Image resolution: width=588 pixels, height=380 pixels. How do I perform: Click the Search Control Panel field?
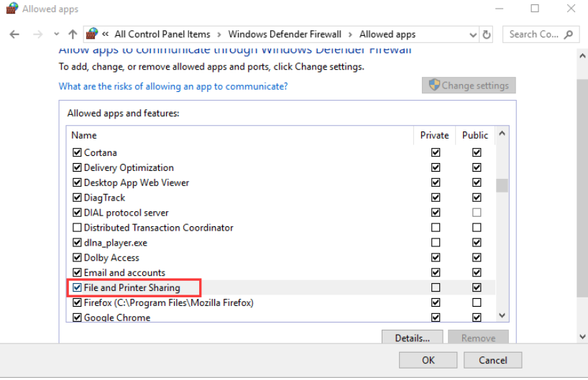[x=541, y=34]
